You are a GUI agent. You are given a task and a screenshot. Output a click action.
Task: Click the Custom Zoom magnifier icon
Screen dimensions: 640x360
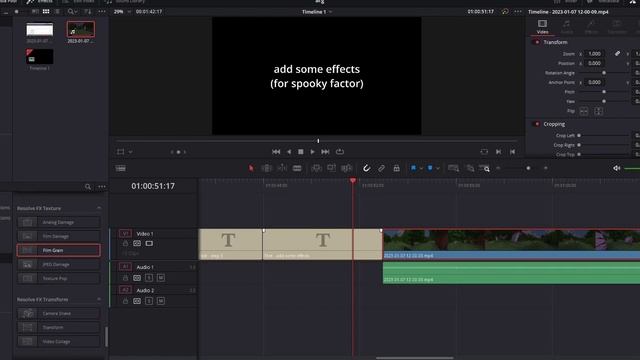[x=484, y=168]
